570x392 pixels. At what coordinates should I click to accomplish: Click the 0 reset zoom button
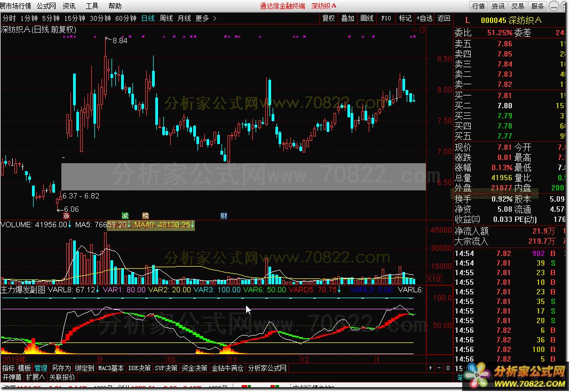tap(448, 368)
